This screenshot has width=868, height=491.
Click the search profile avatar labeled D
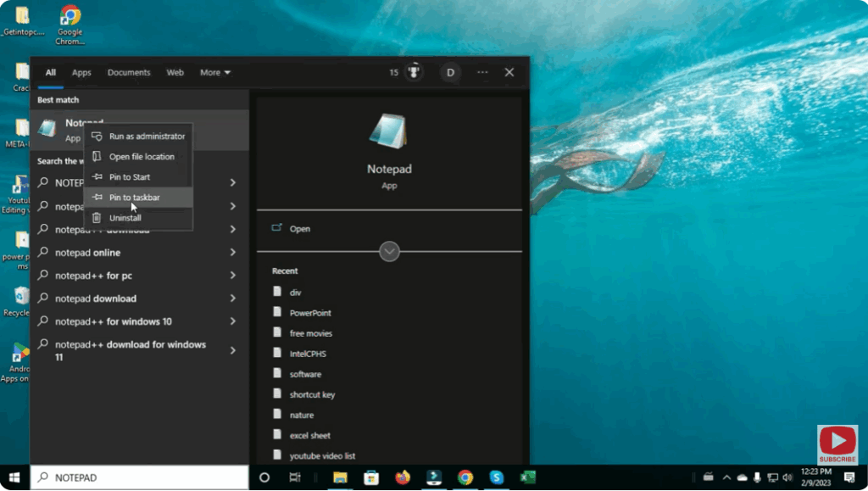pyautogui.click(x=450, y=72)
